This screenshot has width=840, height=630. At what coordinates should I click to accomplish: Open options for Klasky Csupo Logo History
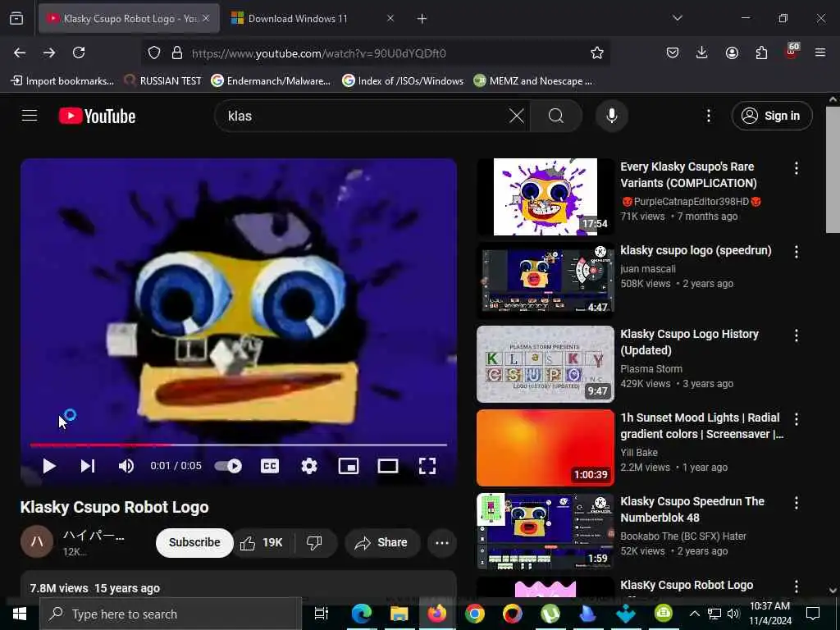coord(797,336)
